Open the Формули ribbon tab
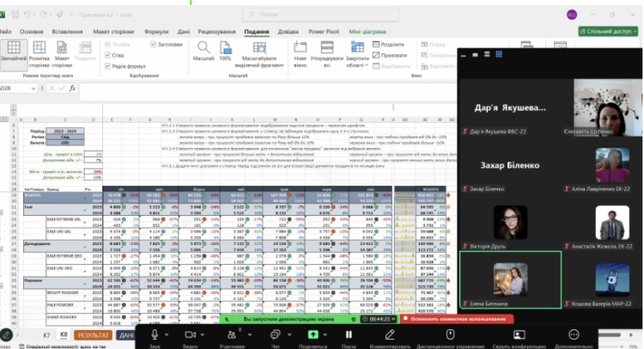The width and height of the screenshot is (644, 349). [156, 31]
